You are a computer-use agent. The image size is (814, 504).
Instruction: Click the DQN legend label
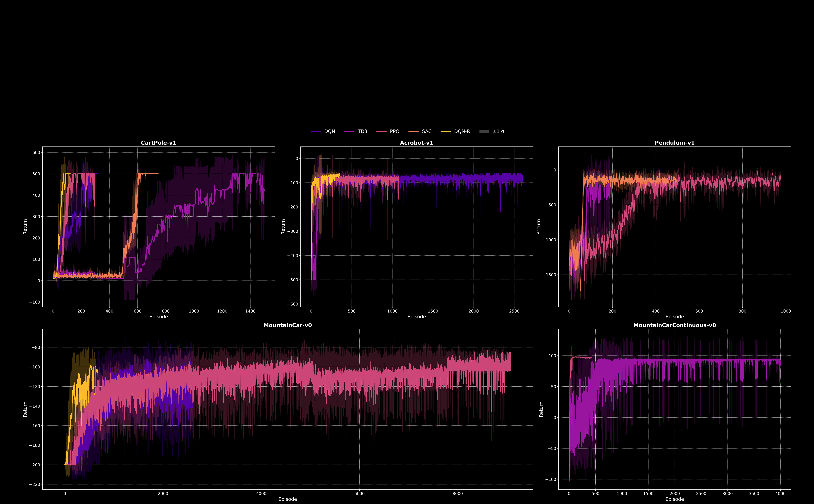(x=330, y=131)
